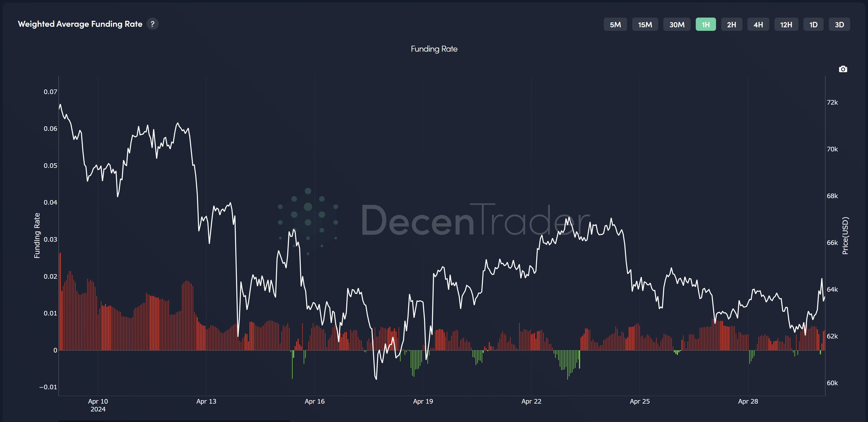Click the 72k price axis tick

pyautogui.click(x=832, y=102)
